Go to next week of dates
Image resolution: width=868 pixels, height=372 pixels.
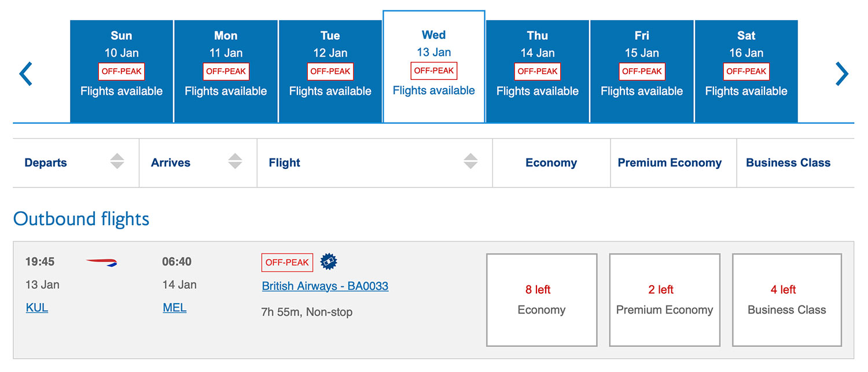click(x=841, y=74)
